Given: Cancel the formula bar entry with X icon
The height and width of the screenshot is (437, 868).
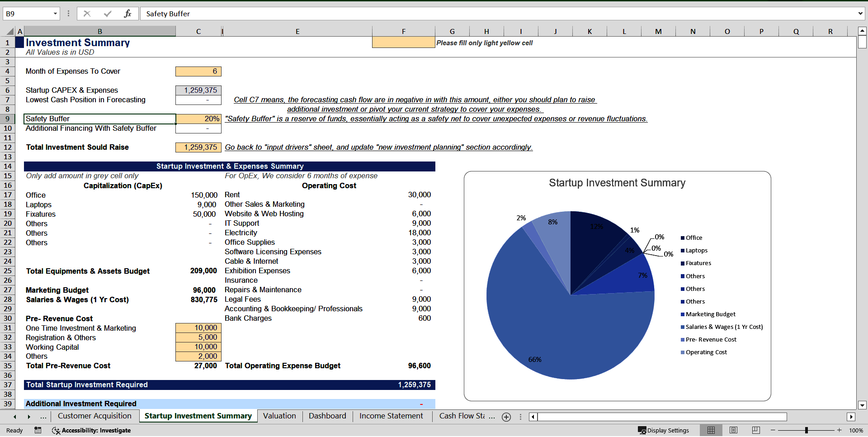Looking at the screenshot, I should coord(87,14).
